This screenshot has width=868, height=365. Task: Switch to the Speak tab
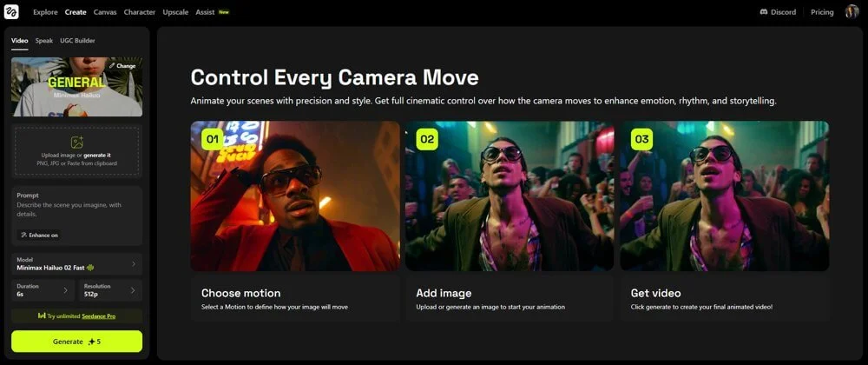coord(44,41)
